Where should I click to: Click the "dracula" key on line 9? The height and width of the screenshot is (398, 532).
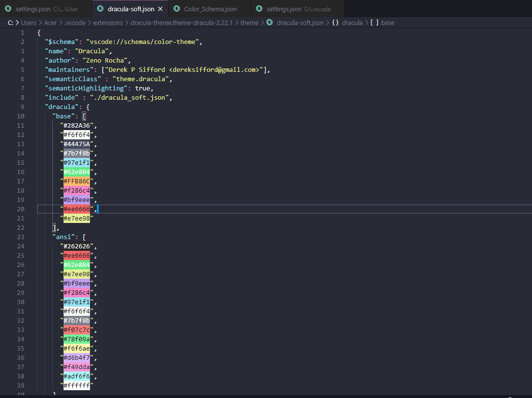point(62,107)
